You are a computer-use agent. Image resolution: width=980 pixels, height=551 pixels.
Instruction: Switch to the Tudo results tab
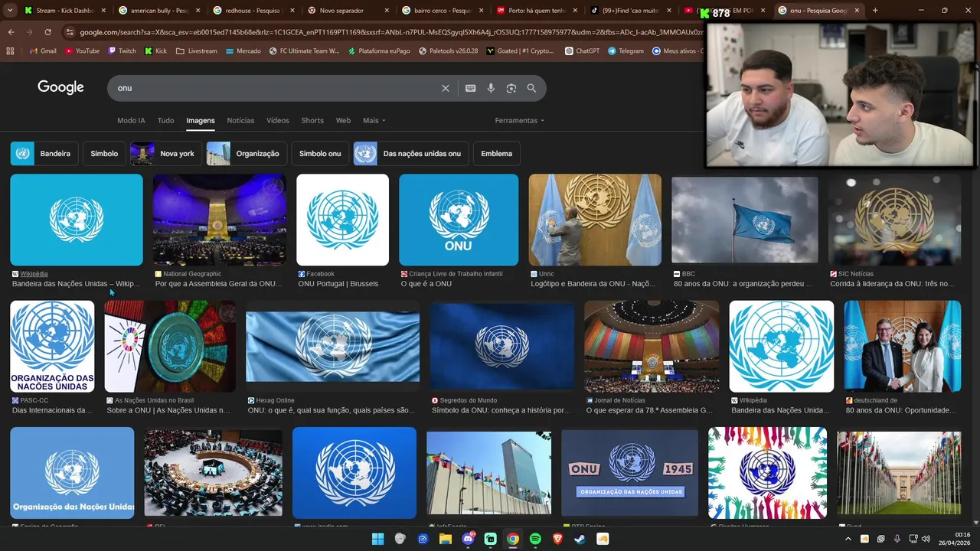click(x=165, y=120)
